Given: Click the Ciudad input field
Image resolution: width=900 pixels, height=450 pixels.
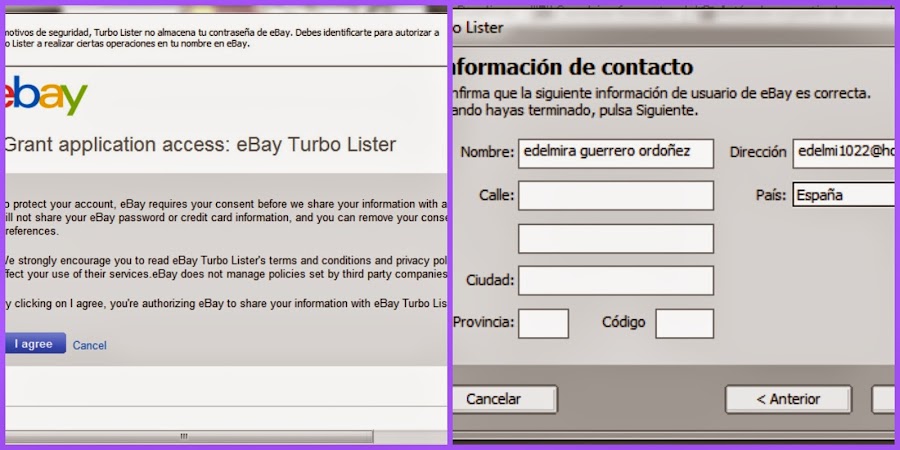Looking at the screenshot, I should pos(616,281).
